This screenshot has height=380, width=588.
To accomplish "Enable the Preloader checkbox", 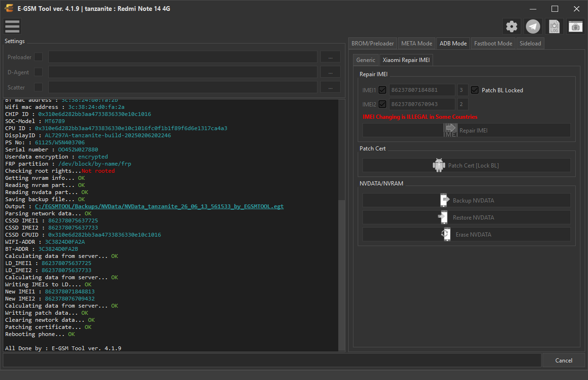I will click(38, 57).
